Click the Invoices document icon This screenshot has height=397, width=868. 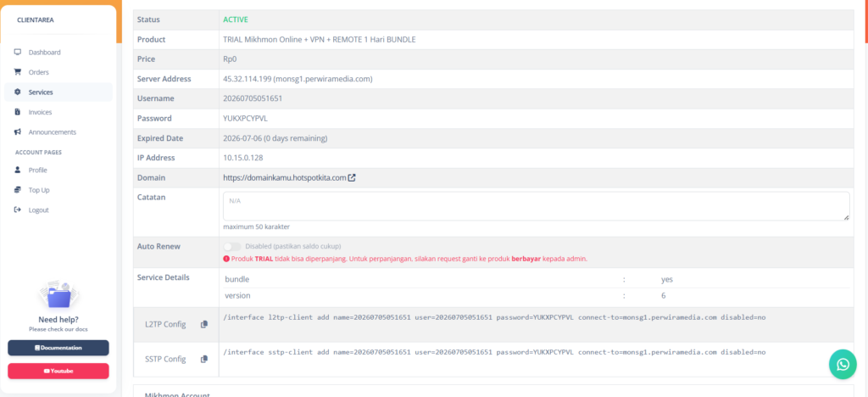(x=17, y=112)
